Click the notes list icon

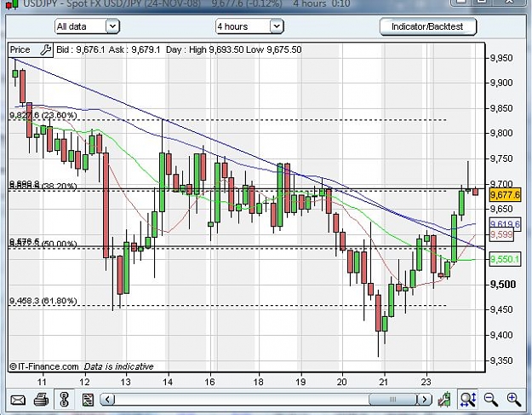88,400
